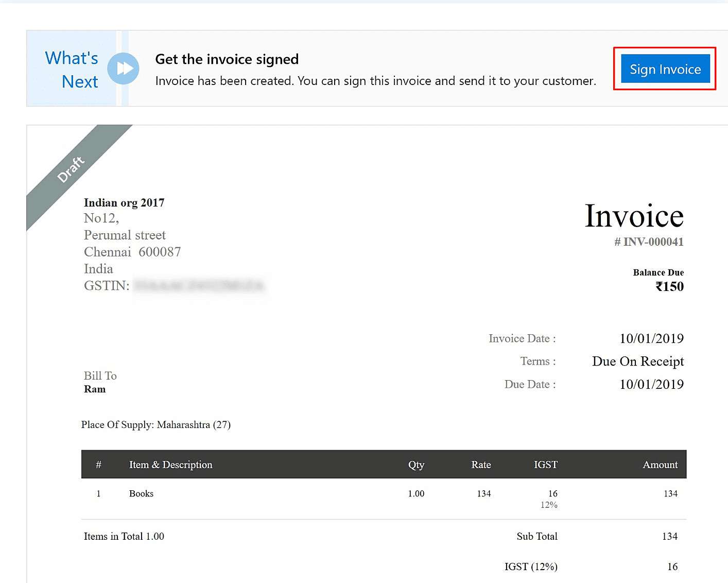Click the customer name Ram under Bill To
Image resolution: width=728 pixels, height=583 pixels.
[x=95, y=389]
